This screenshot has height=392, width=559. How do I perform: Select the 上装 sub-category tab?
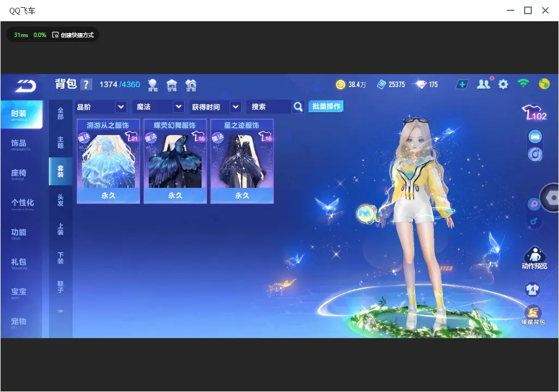click(x=60, y=229)
